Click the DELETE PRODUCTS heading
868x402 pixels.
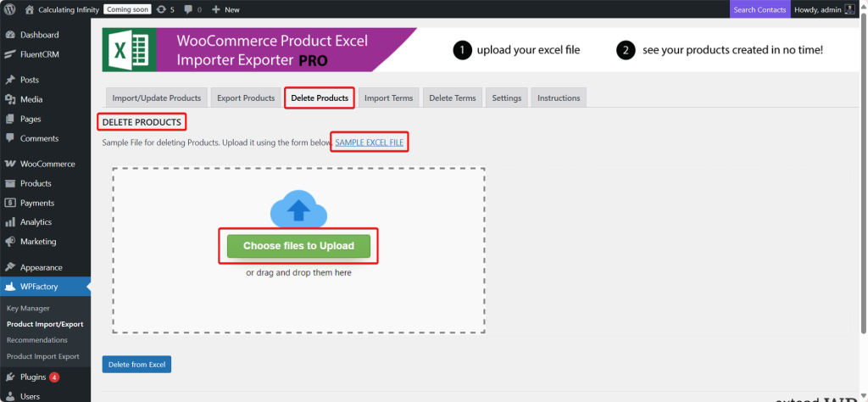click(142, 122)
